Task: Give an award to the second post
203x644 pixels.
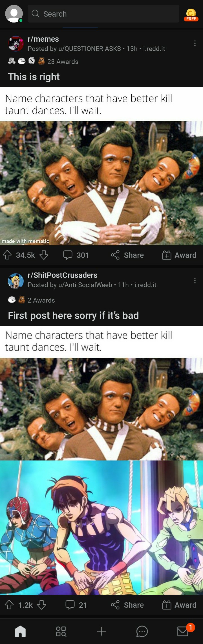Action: click(179, 605)
